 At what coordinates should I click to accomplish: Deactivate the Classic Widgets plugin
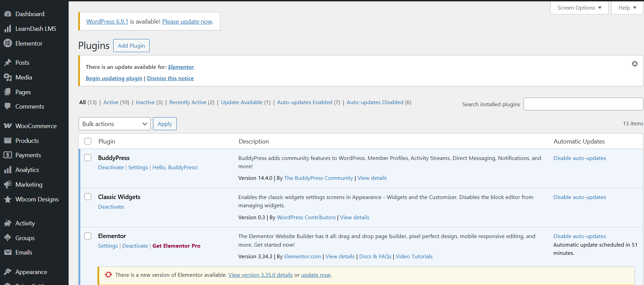tap(111, 207)
